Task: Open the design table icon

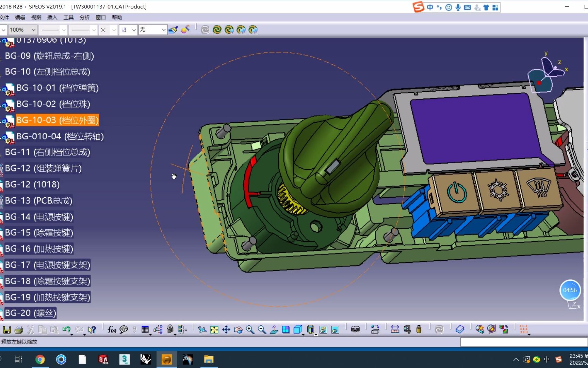Action: click(145, 329)
